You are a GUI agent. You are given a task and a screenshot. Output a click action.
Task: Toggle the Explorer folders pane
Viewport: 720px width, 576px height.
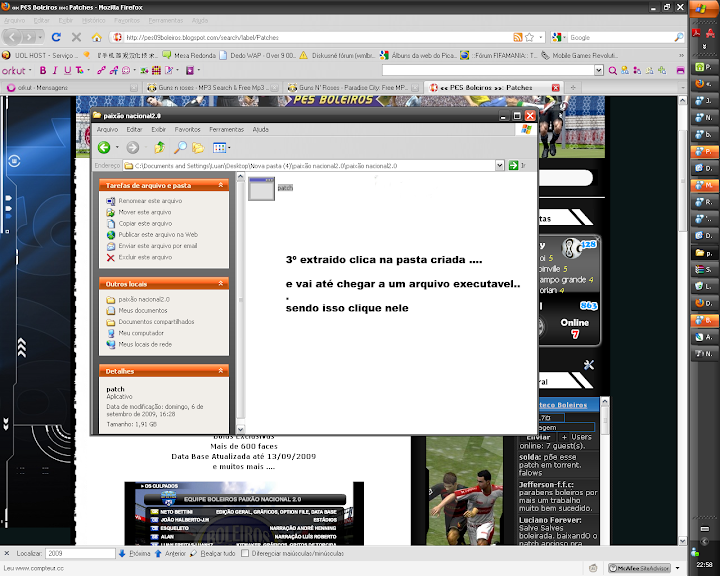pyautogui.click(x=198, y=147)
